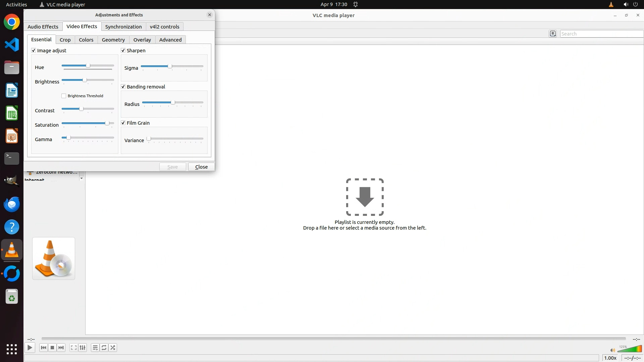644x362 pixels.
Task: Switch to the Colors tab
Action: (x=86, y=40)
